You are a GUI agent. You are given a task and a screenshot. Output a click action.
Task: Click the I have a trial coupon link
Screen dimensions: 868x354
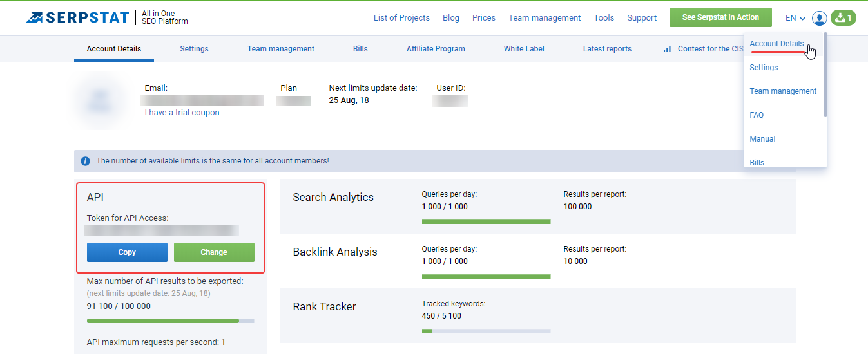182,113
